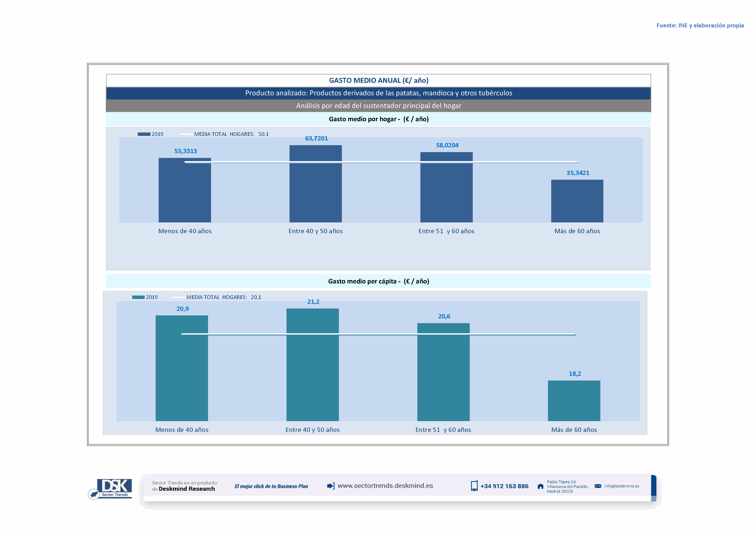Open www.sectortrends.deskmind.es link
This screenshot has width=756, height=535.
click(x=385, y=486)
